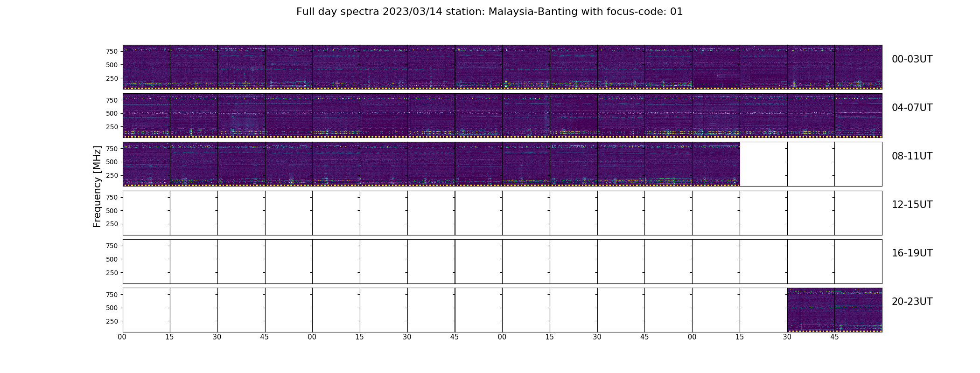The image size is (980, 373).
Task: Click the 750 tick label of the 04-07UT row
Action: [x=112, y=100]
